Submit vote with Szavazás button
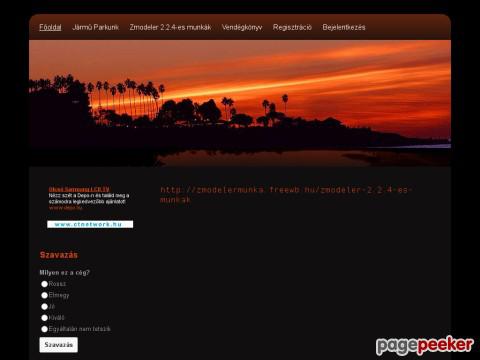Screen dimensions: 480x360 (59, 345)
